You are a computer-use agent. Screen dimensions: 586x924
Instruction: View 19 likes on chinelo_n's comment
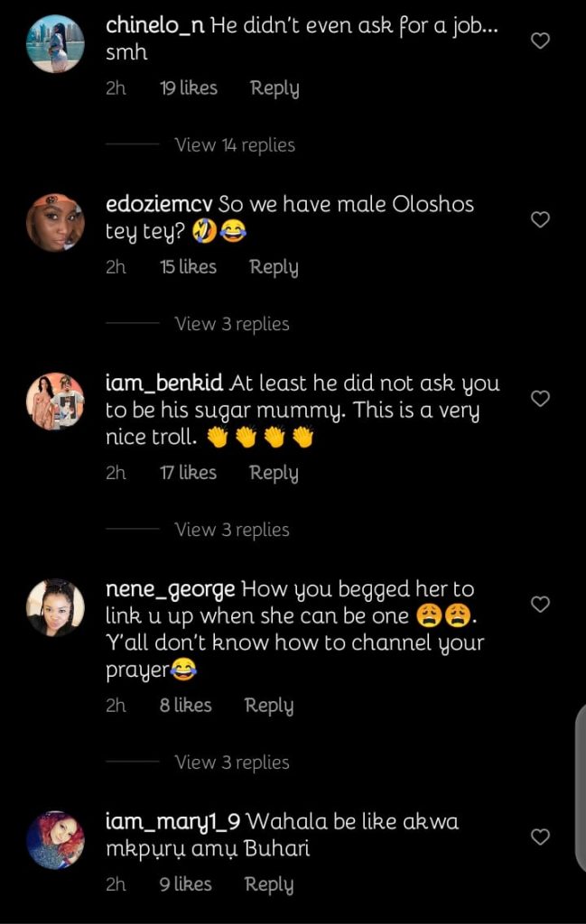188,88
